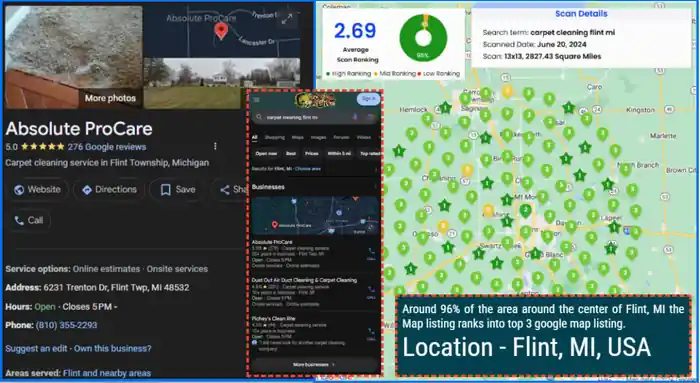Click the Google doodle logo in phone screenshot
Screen dimensions: 700x383
coord(315,100)
